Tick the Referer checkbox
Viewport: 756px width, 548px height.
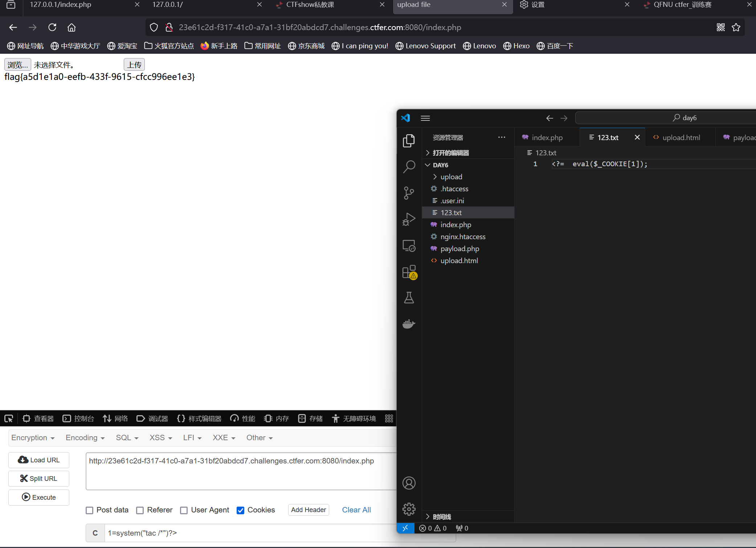[140, 510]
